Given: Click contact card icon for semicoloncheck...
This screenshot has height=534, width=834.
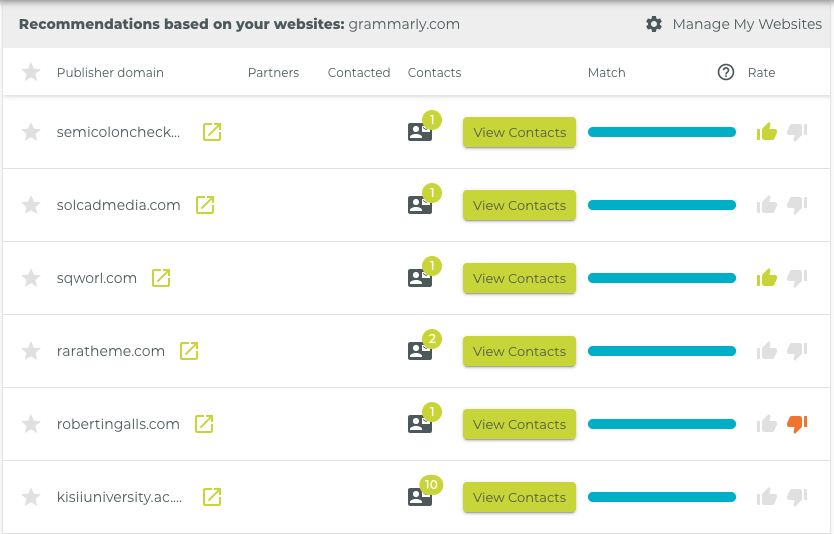Looking at the screenshot, I should 420,132.
